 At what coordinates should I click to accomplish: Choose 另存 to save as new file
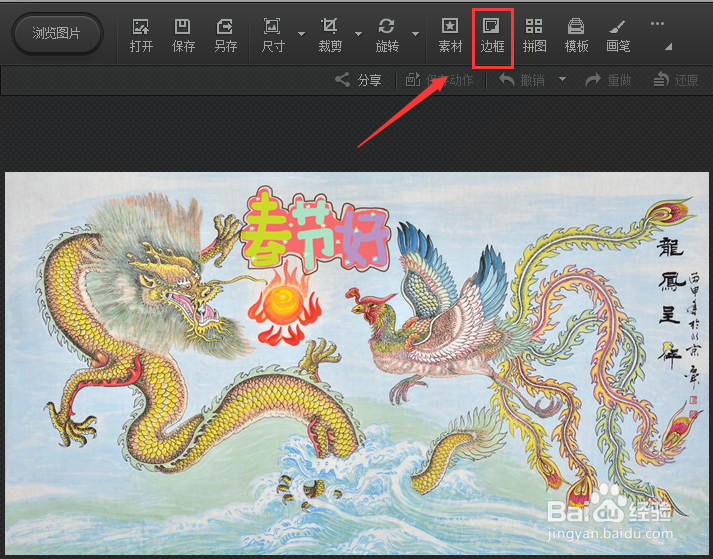[226, 35]
